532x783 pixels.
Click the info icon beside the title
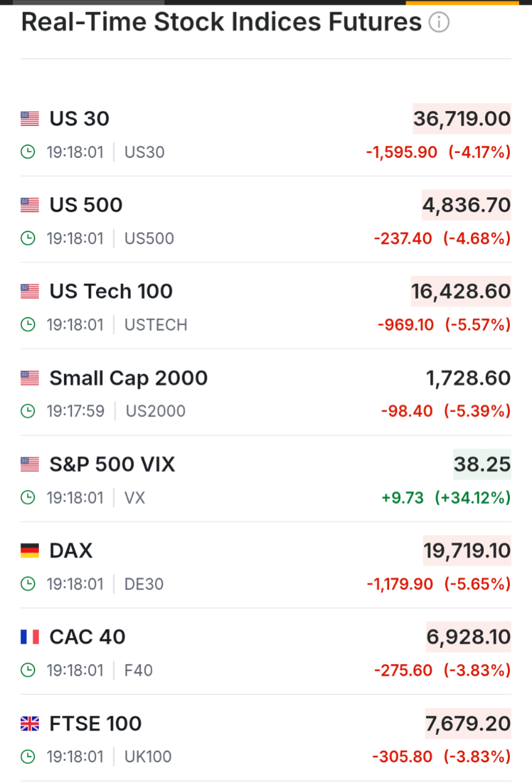[439, 23]
